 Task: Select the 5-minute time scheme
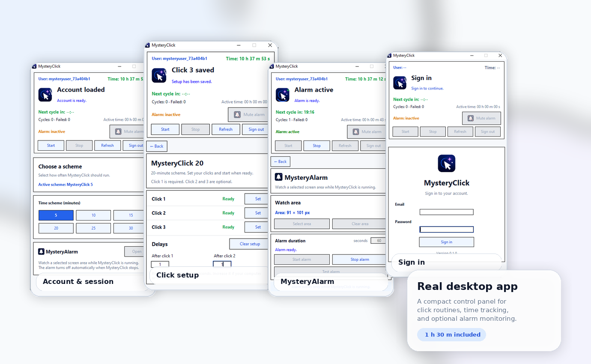coord(56,215)
